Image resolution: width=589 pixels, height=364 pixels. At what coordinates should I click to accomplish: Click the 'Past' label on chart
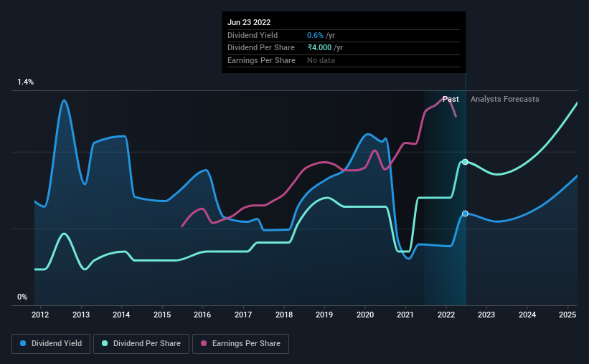pyautogui.click(x=451, y=99)
